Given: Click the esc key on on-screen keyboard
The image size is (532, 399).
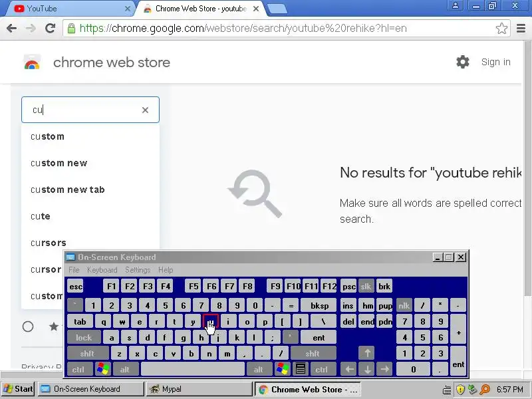Looking at the screenshot, I should 75,287.
